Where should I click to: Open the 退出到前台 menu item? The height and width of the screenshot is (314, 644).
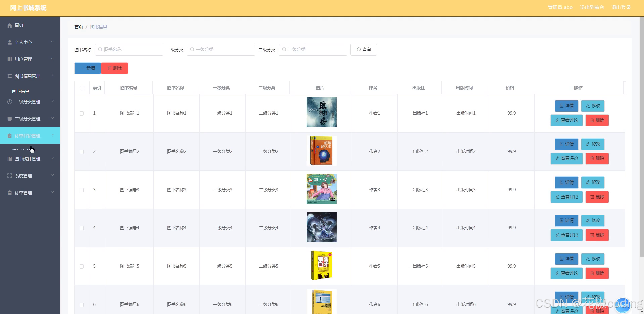591,7
